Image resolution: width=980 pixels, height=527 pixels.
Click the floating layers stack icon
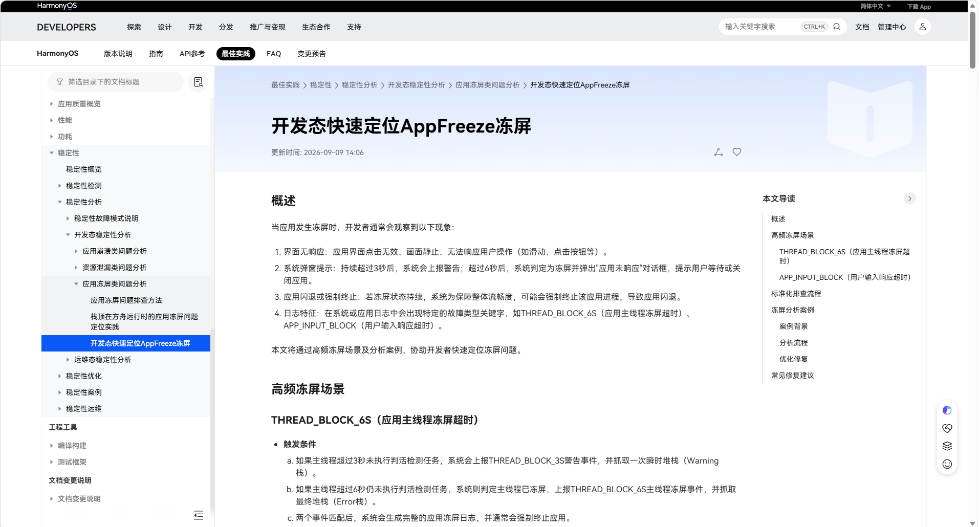click(x=947, y=446)
